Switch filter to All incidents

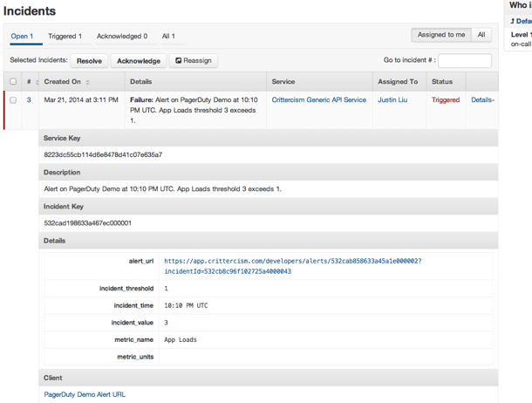coord(481,35)
